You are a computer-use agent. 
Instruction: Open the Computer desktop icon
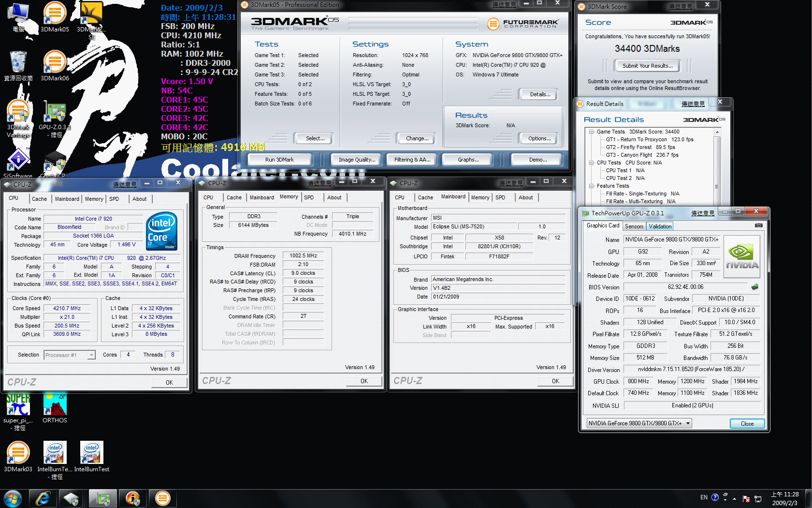pyautogui.click(x=18, y=16)
